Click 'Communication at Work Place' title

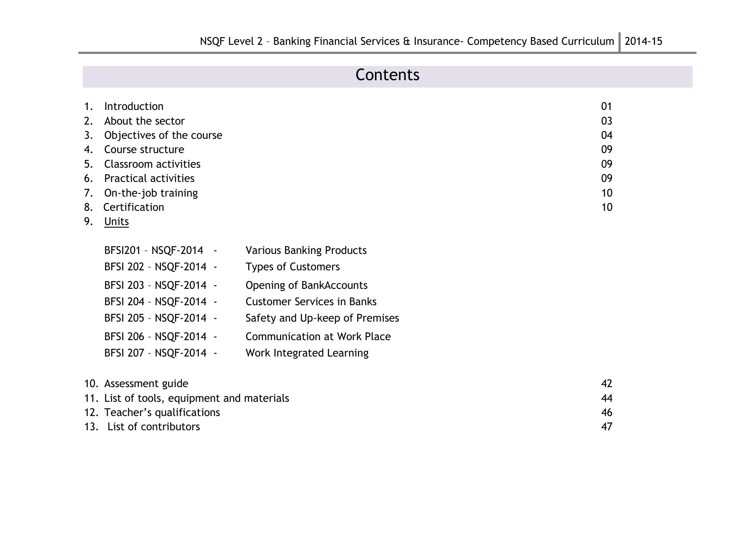(x=318, y=337)
